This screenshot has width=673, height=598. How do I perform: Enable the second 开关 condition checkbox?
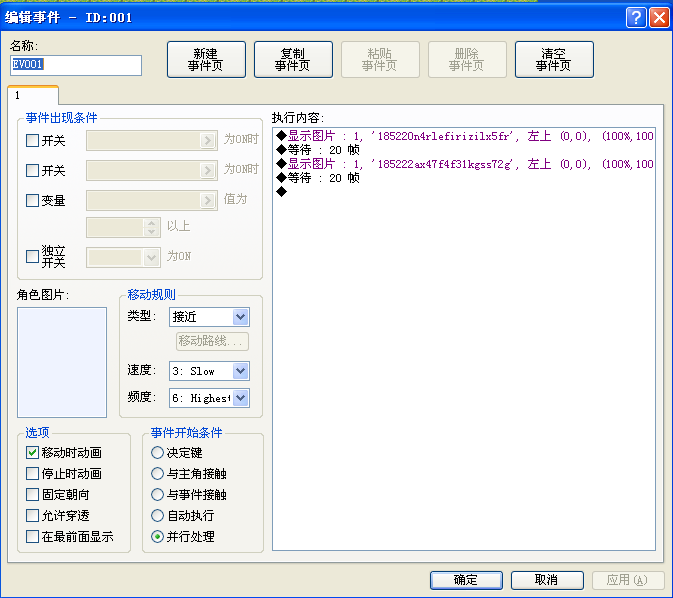pyautogui.click(x=32, y=170)
